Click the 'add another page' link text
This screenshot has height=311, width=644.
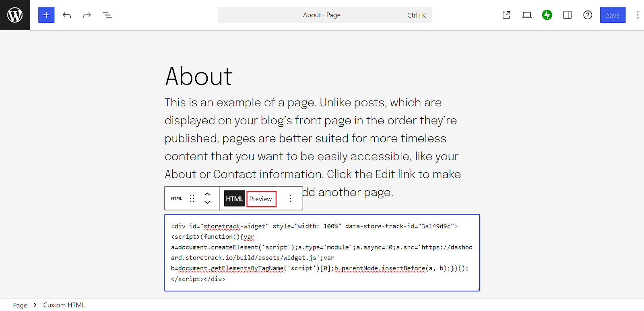pyautogui.click(x=347, y=192)
